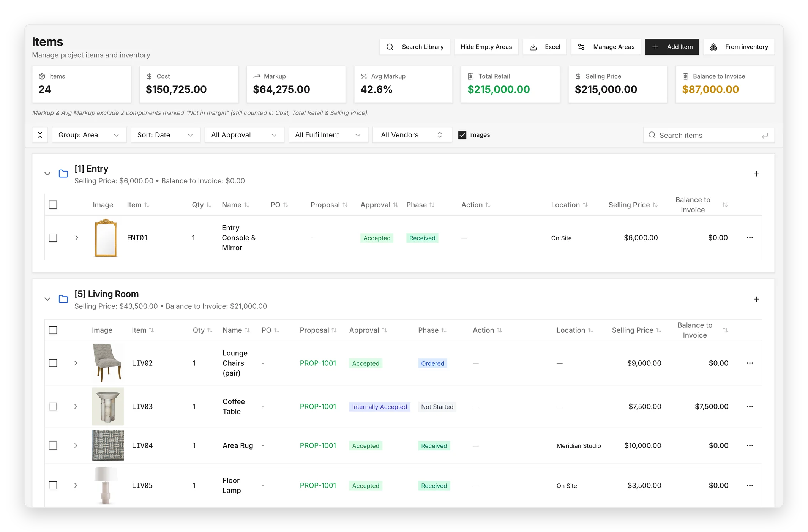Click in the Search items field
Viewport: 808px width, 532px height.
709,135
